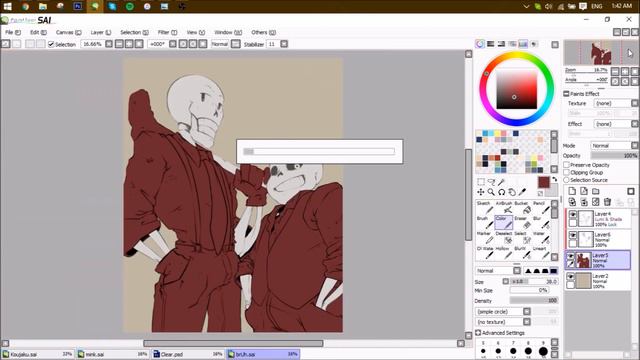The height and width of the screenshot is (360, 640).
Task: Switch to the Clear.psd document tab
Action: [188, 354]
